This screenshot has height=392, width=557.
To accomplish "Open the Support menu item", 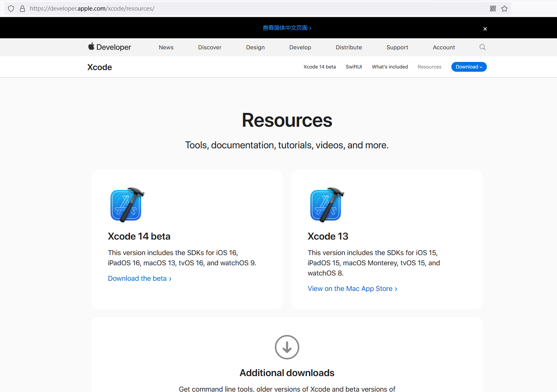I will 397,47.
